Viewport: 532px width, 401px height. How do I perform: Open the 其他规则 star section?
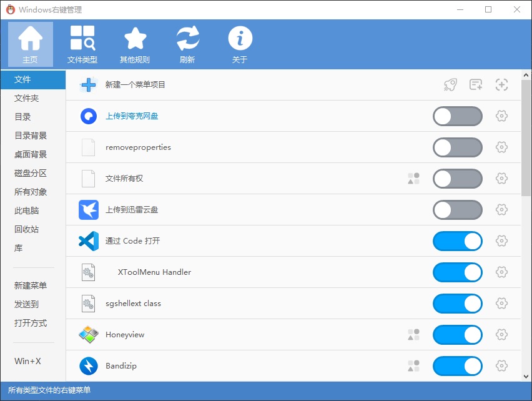pyautogui.click(x=135, y=44)
